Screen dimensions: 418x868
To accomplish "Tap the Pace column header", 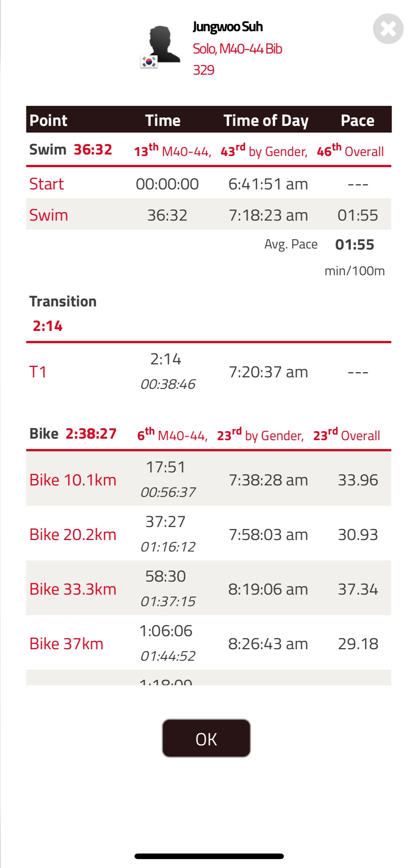I will [x=357, y=120].
